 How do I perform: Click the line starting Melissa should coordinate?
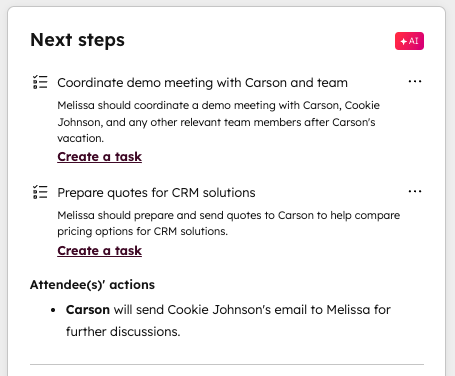(218, 105)
